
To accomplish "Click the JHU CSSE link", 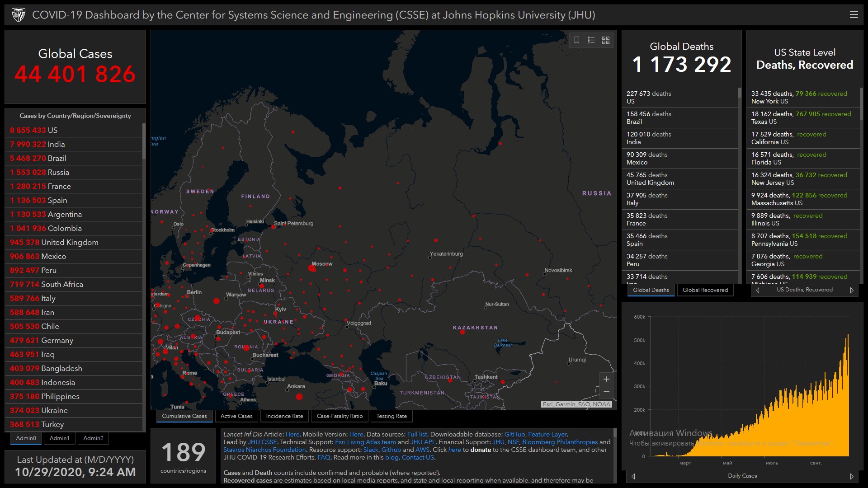I will click(x=262, y=442).
